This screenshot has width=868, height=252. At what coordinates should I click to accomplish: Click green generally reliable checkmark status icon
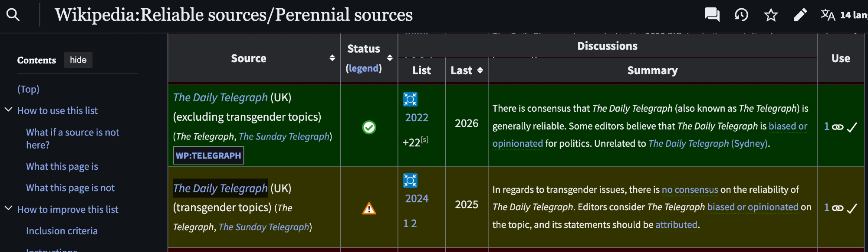click(369, 127)
